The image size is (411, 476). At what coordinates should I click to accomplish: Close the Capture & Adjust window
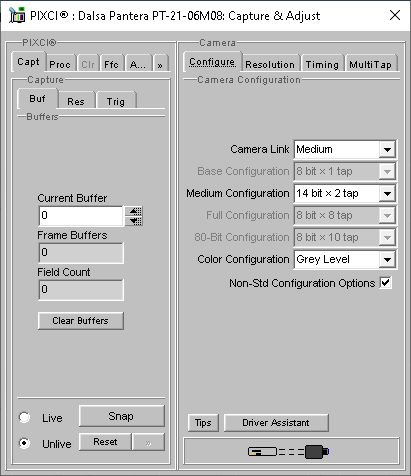pos(395,15)
